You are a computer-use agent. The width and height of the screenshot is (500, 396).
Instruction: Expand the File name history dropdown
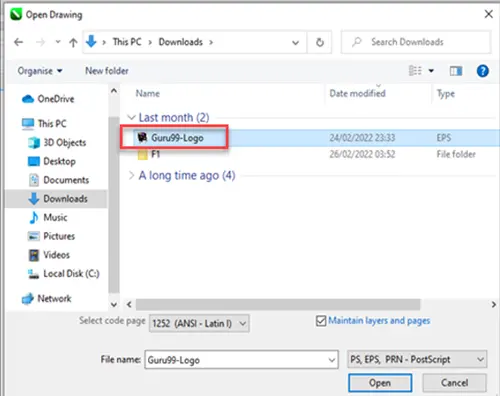tap(332, 360)
